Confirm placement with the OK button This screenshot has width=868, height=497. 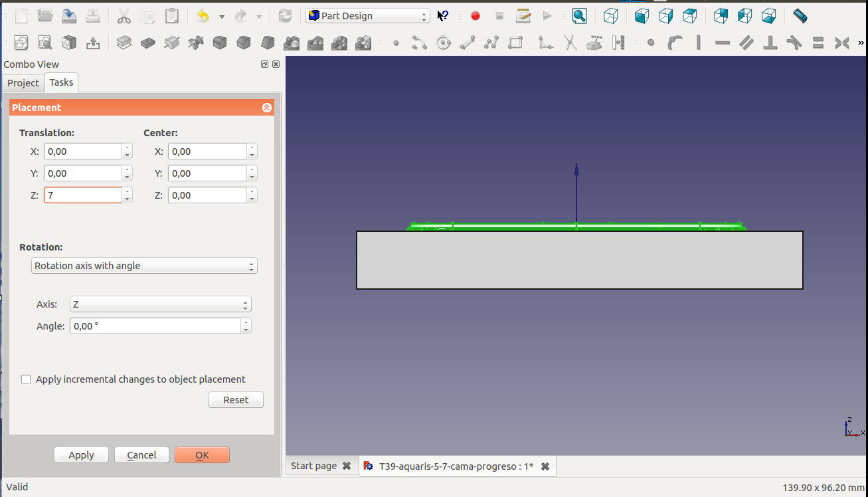[202, 455]
